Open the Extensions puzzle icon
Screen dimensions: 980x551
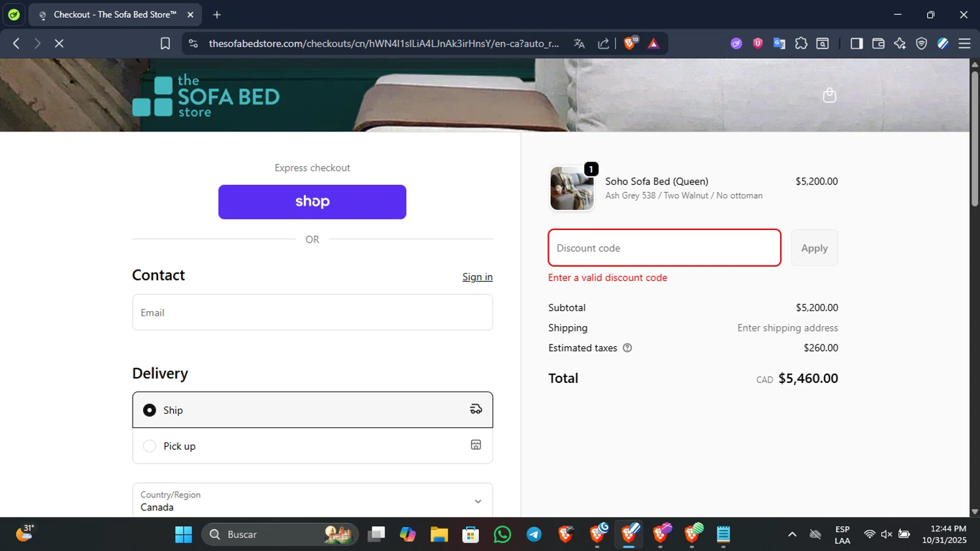[x=801, y=43]
